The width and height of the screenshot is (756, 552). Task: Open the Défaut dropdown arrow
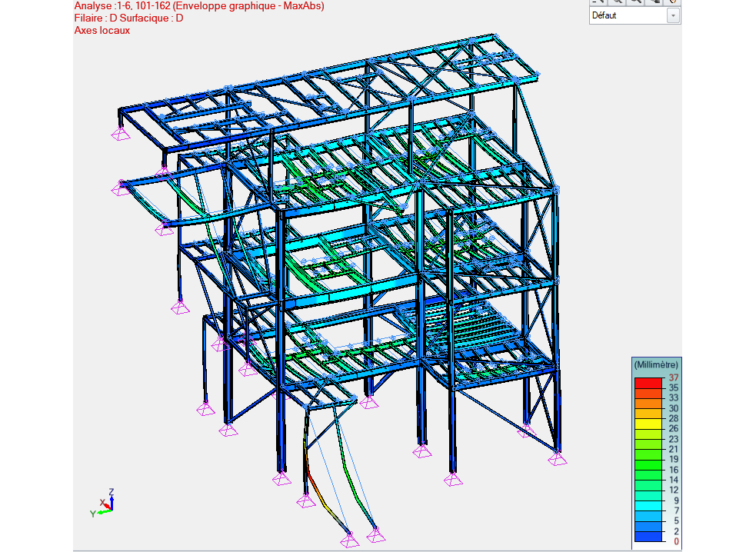[x=673, y=15]
